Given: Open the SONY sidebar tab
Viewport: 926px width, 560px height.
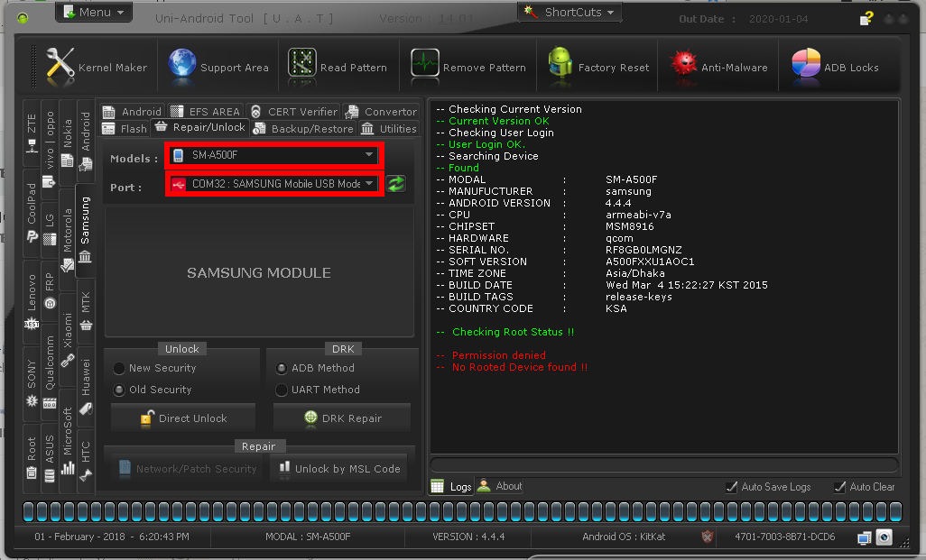Looking at the screenshot, I should (x=32, y=382).
